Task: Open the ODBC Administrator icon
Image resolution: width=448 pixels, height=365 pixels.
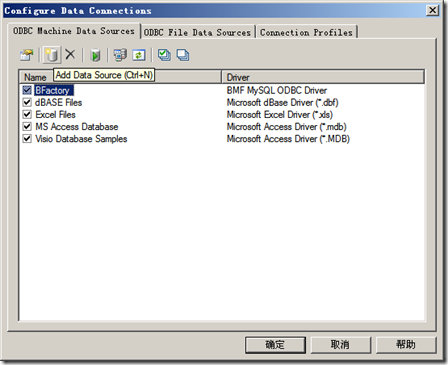Action: click(120, 55)
